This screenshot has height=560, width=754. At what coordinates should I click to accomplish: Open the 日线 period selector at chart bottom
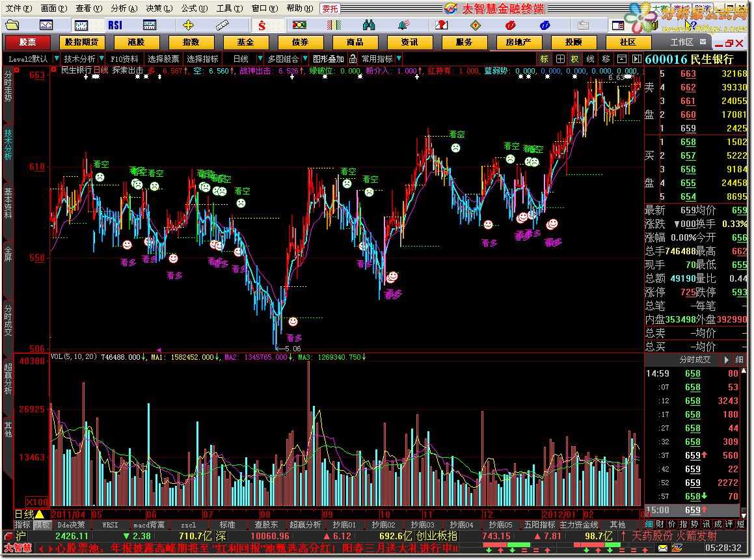click(30, 514)
